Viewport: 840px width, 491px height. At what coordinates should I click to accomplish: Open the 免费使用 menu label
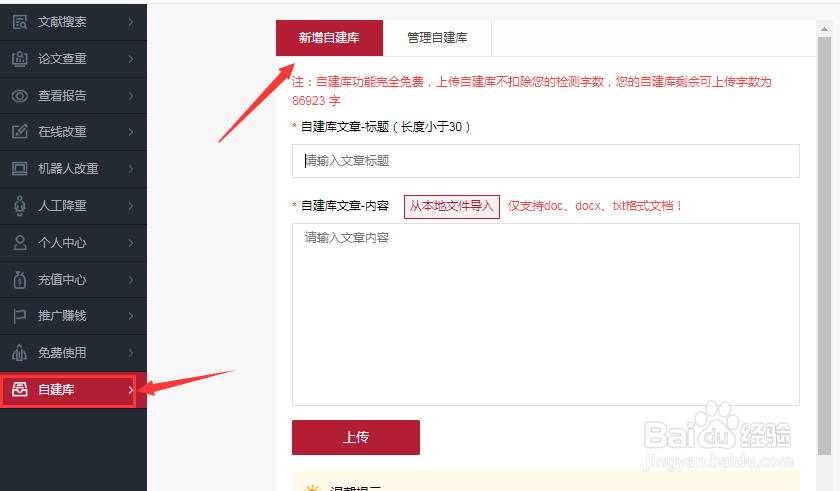(x=62, y=352)
